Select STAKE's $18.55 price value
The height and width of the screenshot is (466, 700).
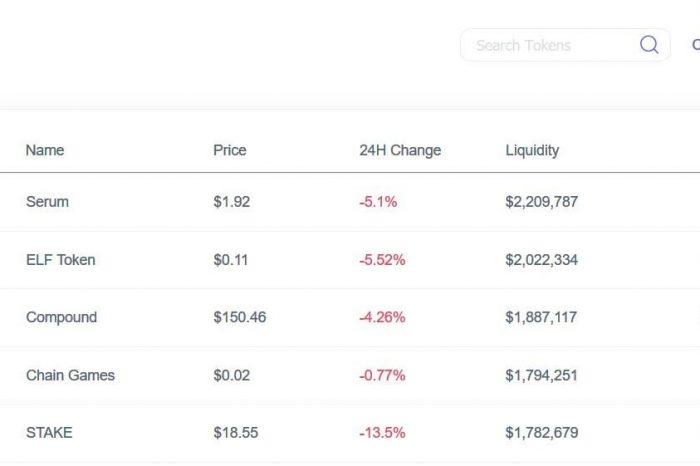(x=236, y=433)
